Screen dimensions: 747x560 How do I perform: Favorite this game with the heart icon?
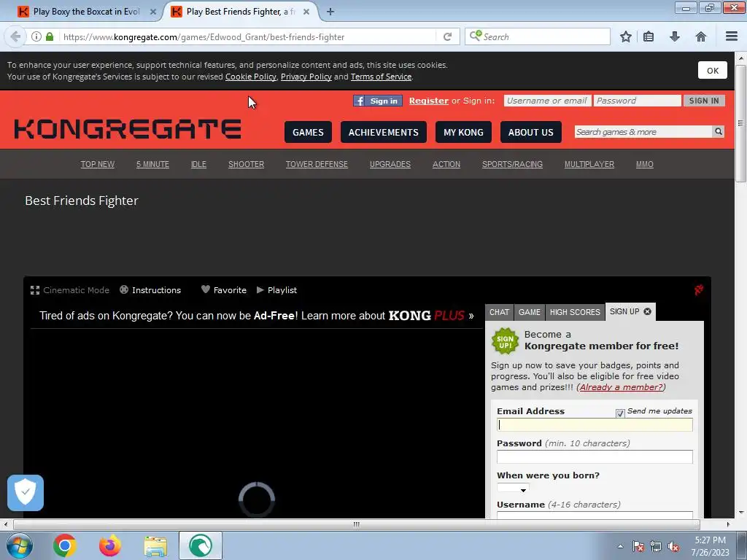point(205,289)
